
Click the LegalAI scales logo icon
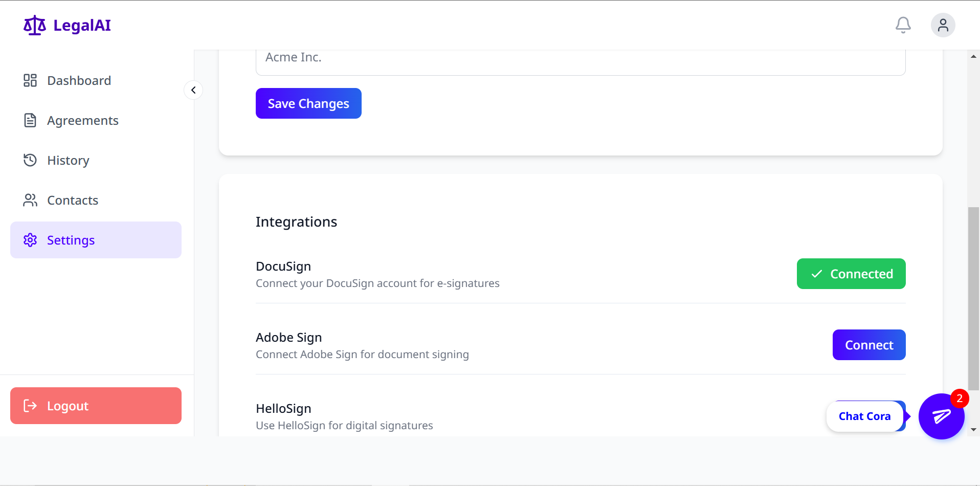click(35, 25)
